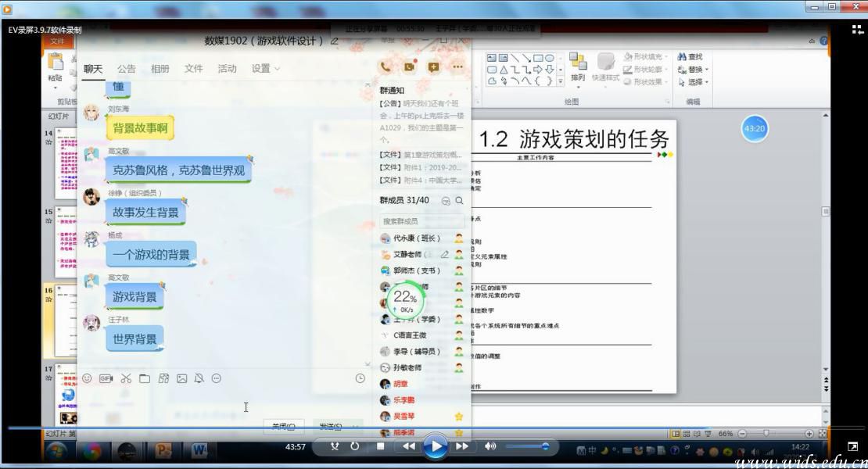Click the GIF icon in chat toolbar
The height and width of the screenshot is (469, 868).
coord(106,378)
